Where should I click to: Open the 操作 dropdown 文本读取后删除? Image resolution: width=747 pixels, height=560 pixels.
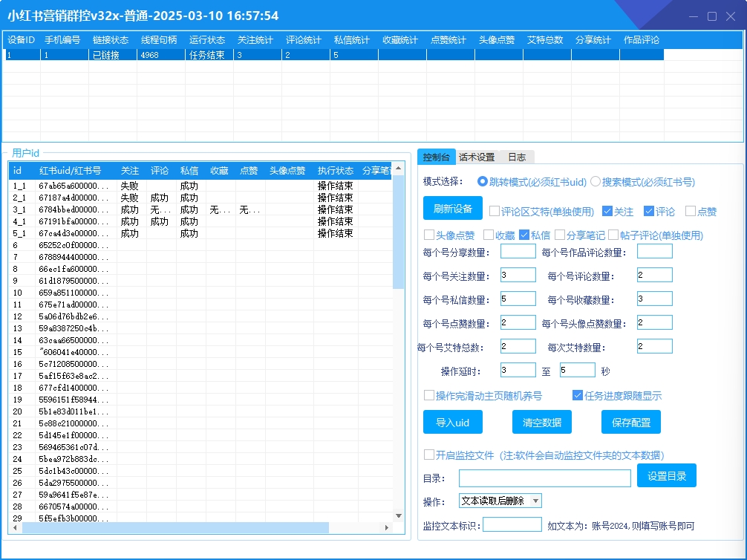coord(500,501)
